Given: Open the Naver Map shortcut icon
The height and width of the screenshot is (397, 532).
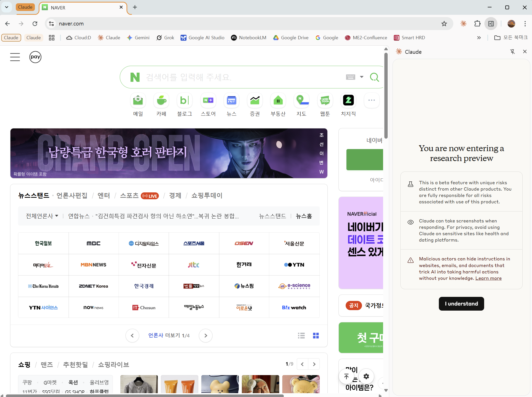Looking at the screenshot, I should [301, 100].
